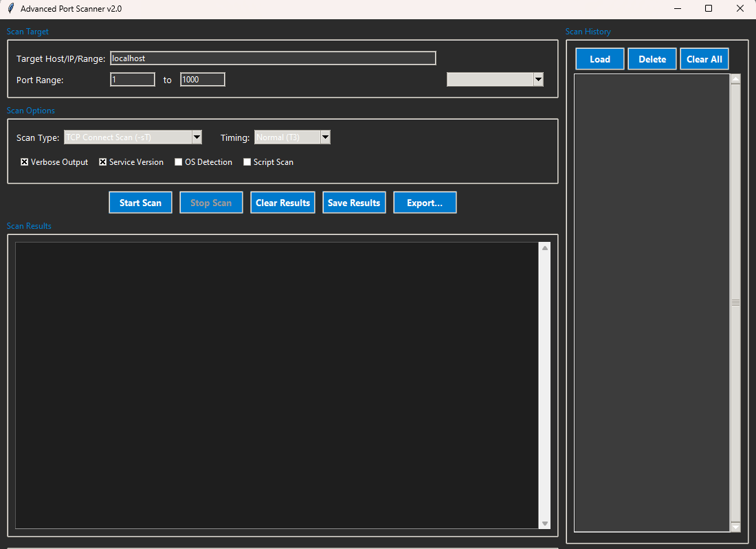Open the Scan Type dropdown

pos(197,137)
